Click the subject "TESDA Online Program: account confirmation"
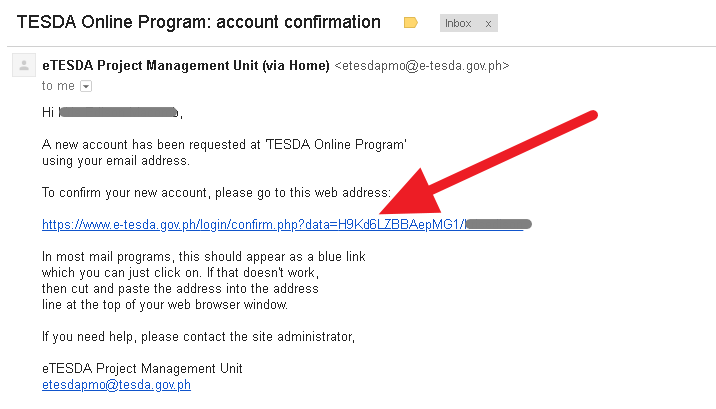Viewport: 716px width, 409px height. click(199, 22)
